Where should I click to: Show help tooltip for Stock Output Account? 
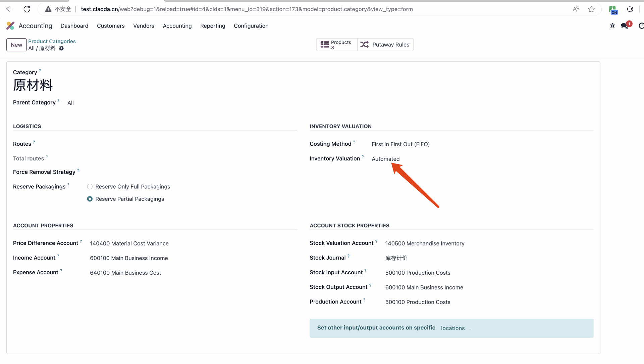370,285
